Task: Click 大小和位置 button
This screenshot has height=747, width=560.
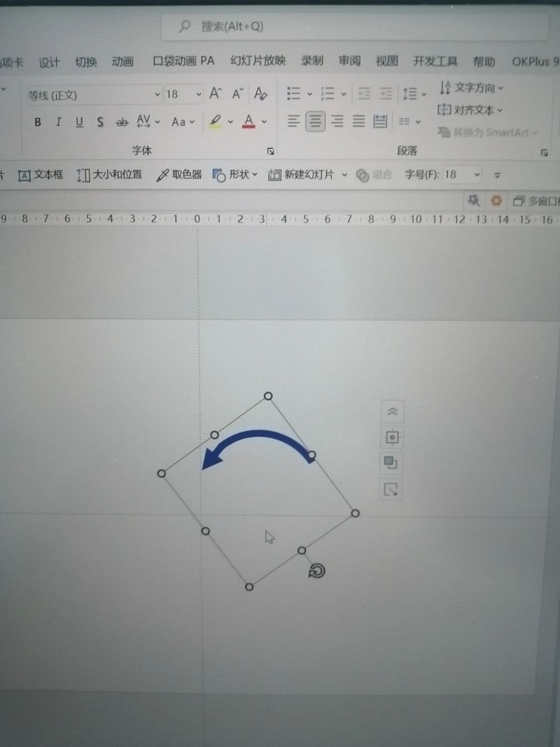Action: point(110,174)
